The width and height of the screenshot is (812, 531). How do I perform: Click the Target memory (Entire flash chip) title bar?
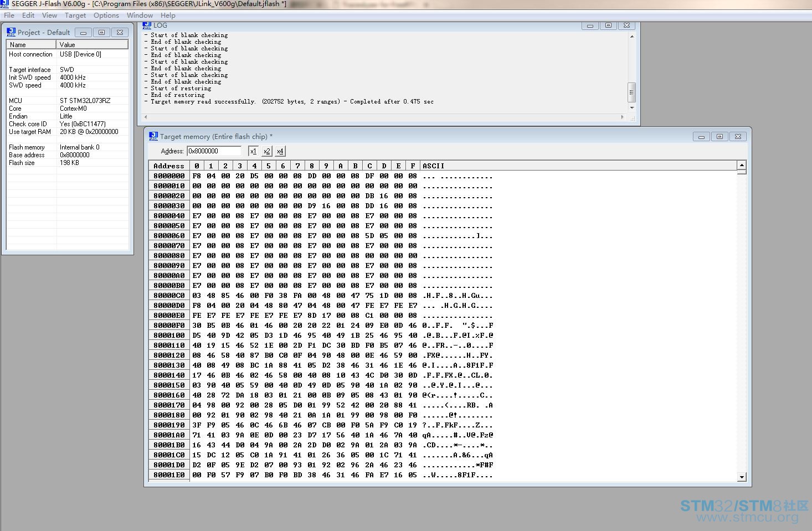[448, 136]
